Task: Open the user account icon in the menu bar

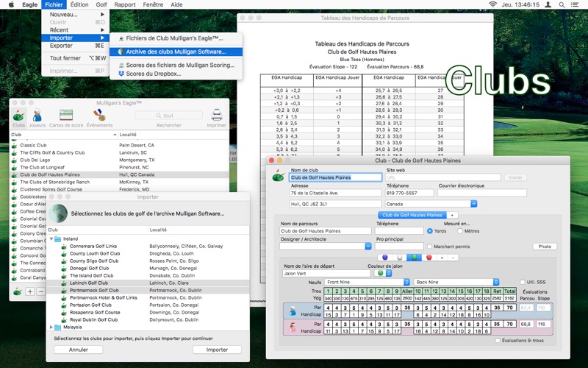Action: click(x=548, y=4)
